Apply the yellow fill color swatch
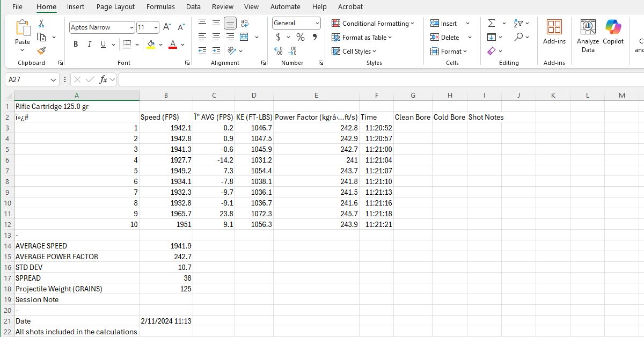This screenshot has height=337, width=644. coord(151,44)
